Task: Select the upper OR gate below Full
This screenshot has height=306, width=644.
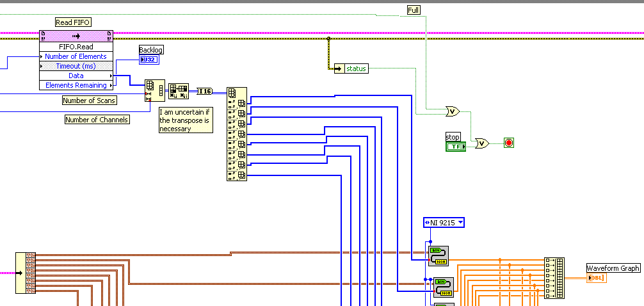Action: (x=452, y=111)
